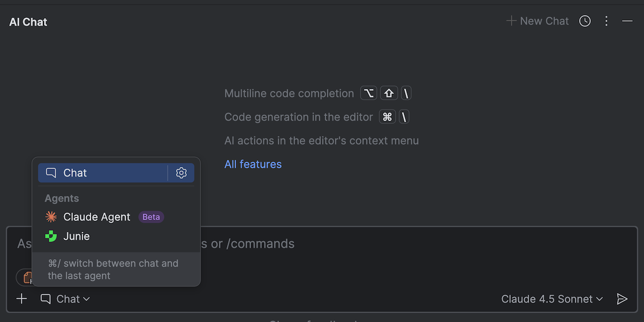Click the speech bubble icon in the highlighted Chat row
Image resolution: width=644 pixels, height=322 pixels.
click(51, 173)
